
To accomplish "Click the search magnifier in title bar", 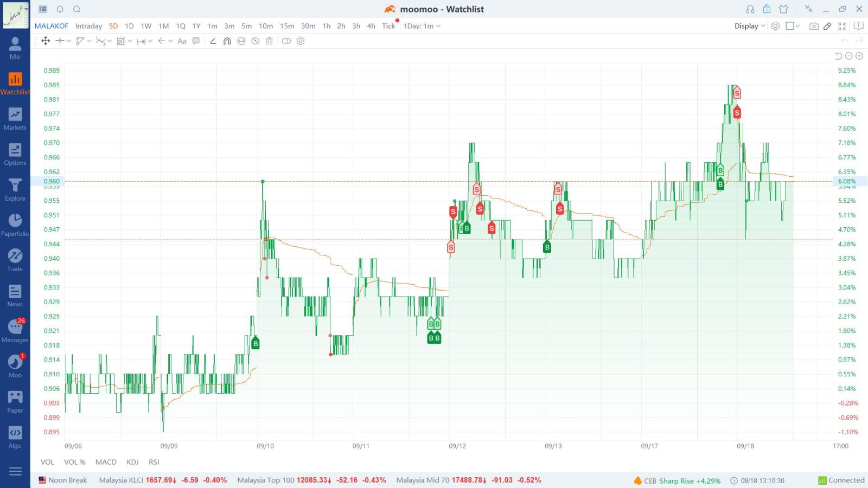I will [77, 9].
